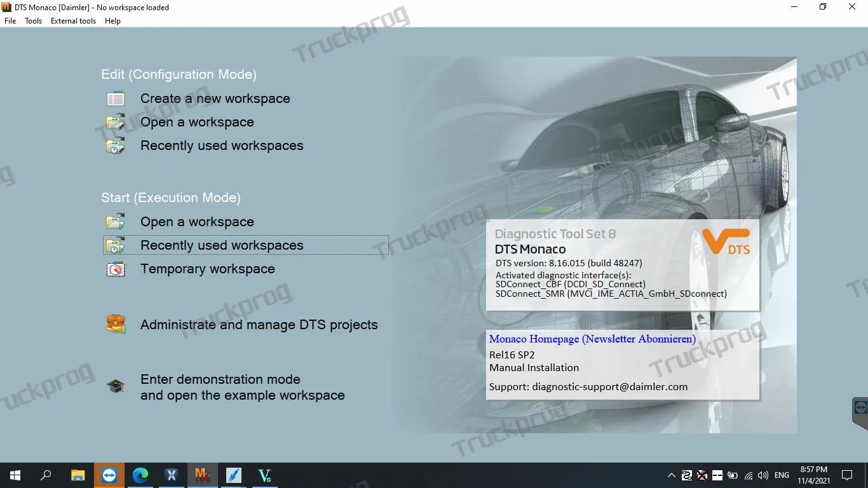Image resolution: width=868 pixels, height=488 pixels.
Task: Select Administrate and manage DTS projects
Action: click(x=259, y=325)
